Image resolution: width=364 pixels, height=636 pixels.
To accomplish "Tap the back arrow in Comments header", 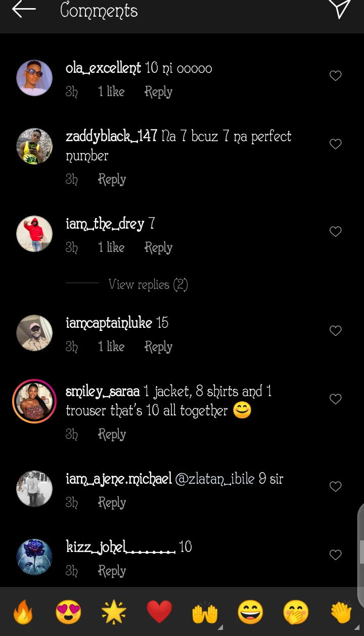I will coord(24,10).
